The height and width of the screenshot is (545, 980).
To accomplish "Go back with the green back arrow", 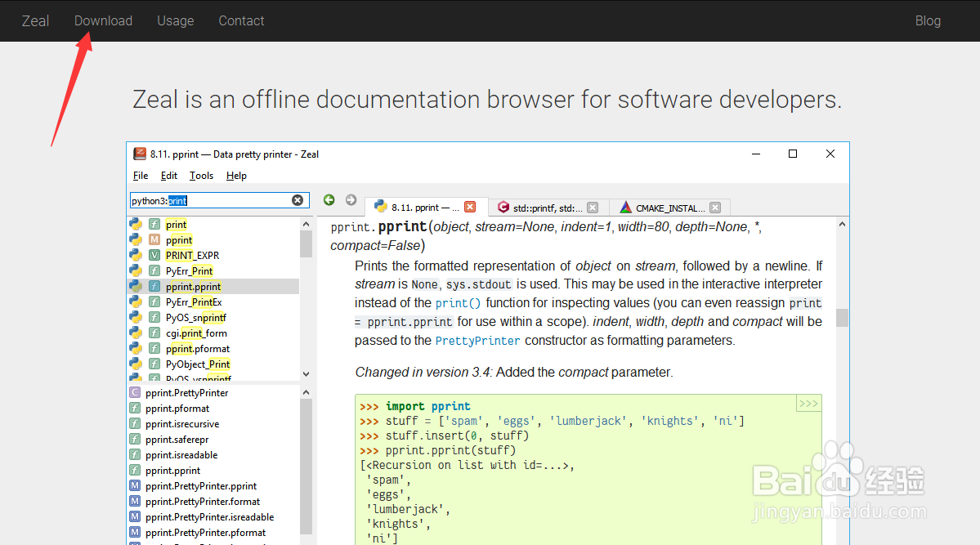I will 329,199.
